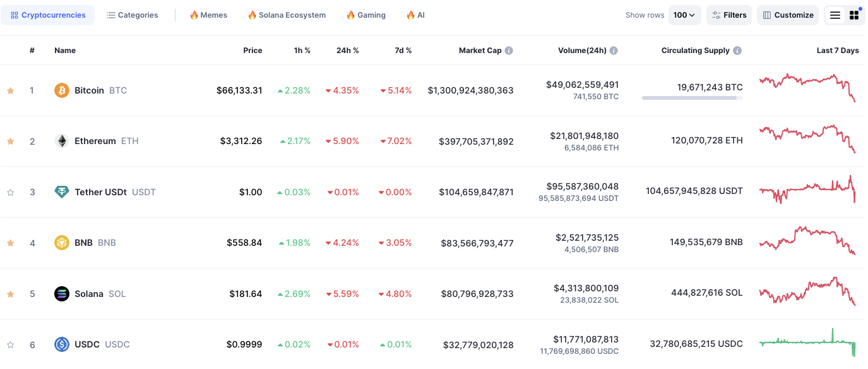Open Ethereum 7-day sparkline chart
The height and width of the screenshot is (369, 868).
tap(807, 139)
